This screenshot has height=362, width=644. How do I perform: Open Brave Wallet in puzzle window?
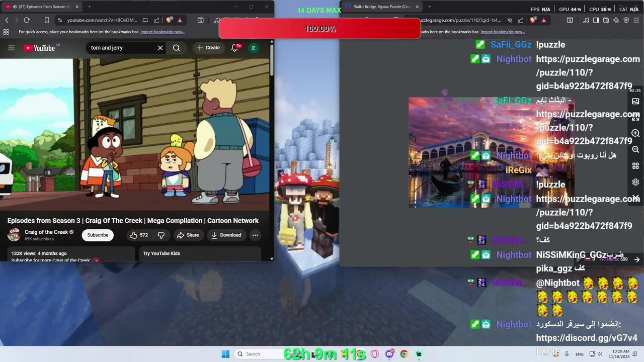[x=606, y=20]
